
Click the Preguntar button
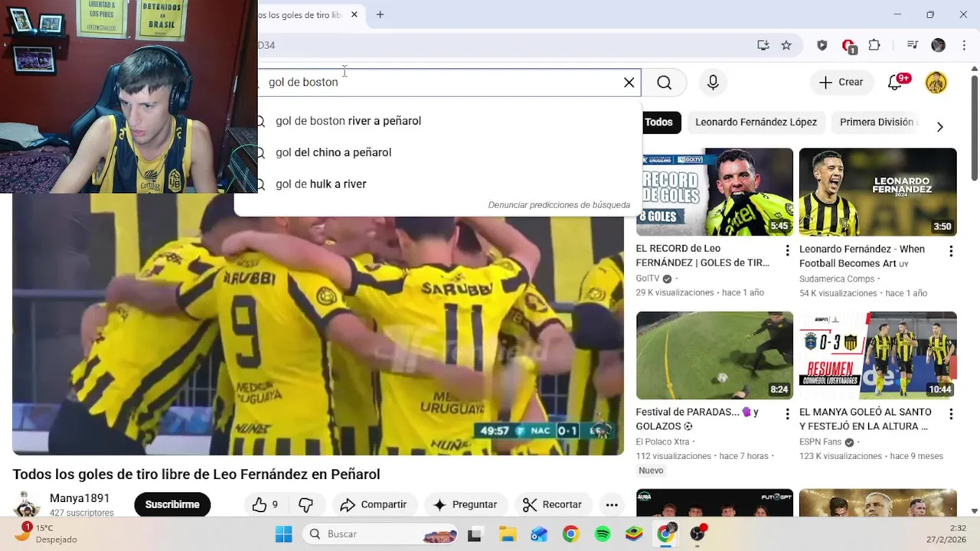click(465, 504)
